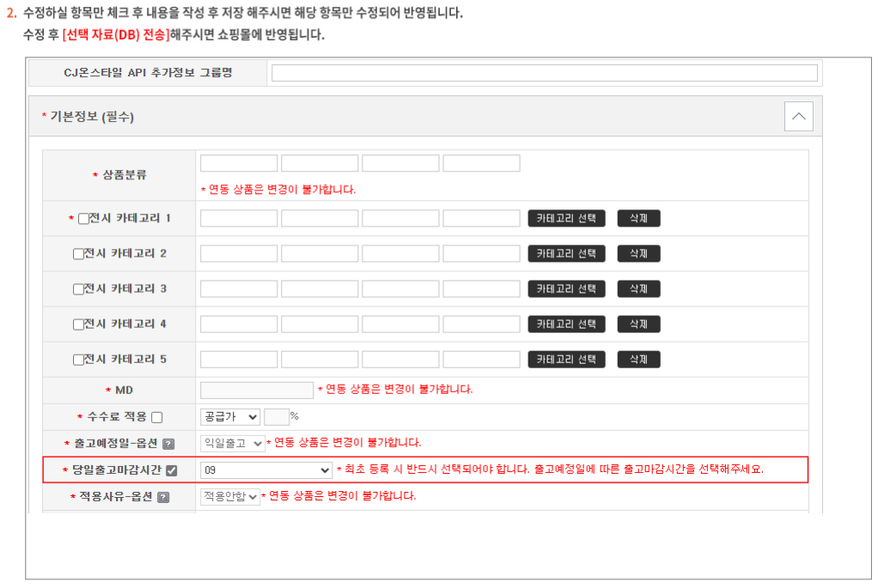Image resolution: width=884 pixels, height=588 pixels.
Task: Open the 익일출고 dropdown
Action: pos(232,443)
